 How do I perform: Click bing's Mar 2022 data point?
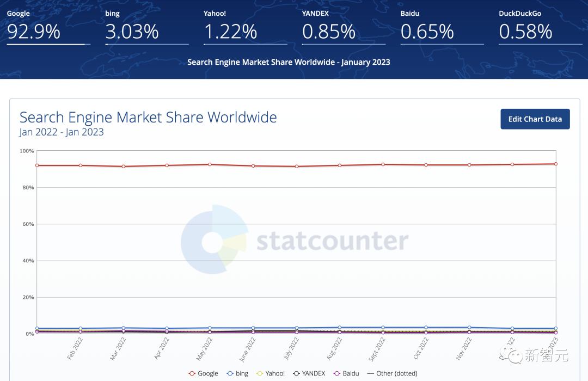124,328
